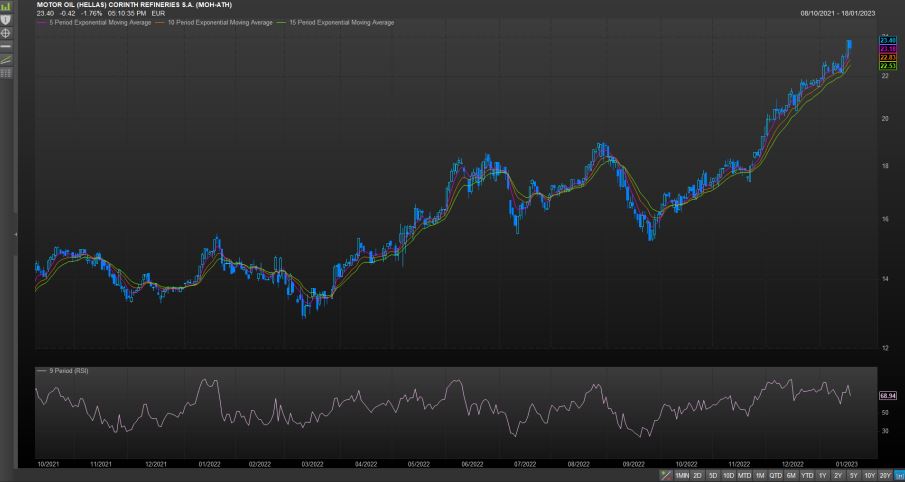Choose the 10Y time range
Viewport: 905px width, 482px height.
coord(869,475)
